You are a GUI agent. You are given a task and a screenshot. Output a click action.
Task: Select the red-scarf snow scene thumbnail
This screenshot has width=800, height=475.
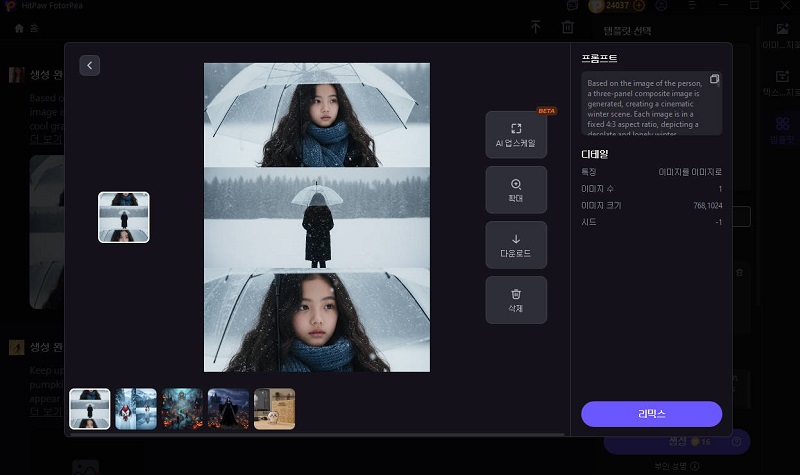pos(136,409)
